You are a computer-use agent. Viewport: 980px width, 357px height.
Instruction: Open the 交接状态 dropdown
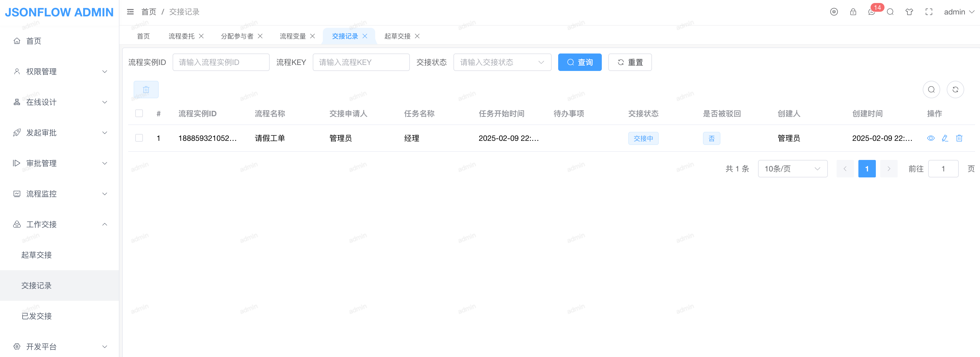pyautogui.click(x=502, y=63)
